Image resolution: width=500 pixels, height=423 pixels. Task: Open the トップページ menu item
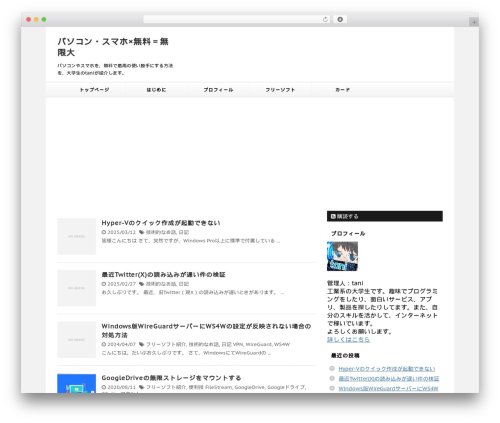click(x=94, y=90)
